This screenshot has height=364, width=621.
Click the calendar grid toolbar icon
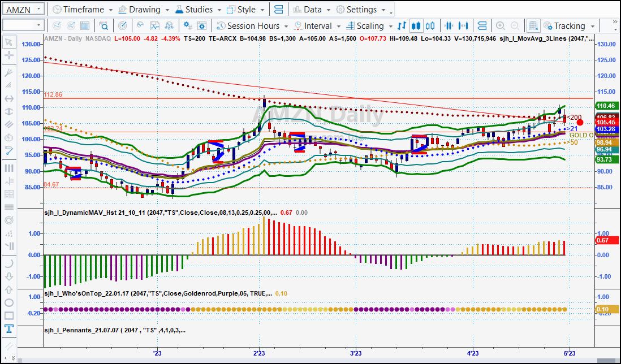point(85,26)
